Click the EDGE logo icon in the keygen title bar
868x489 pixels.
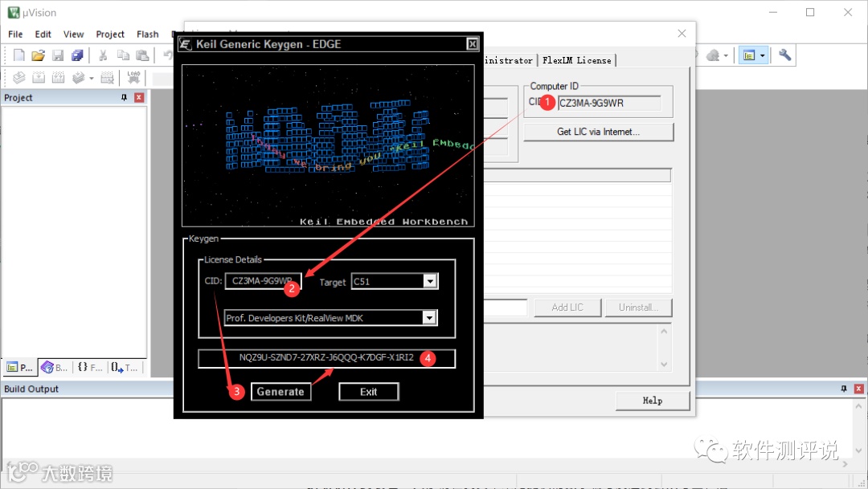pyautogui.click(x=186, y=44)
